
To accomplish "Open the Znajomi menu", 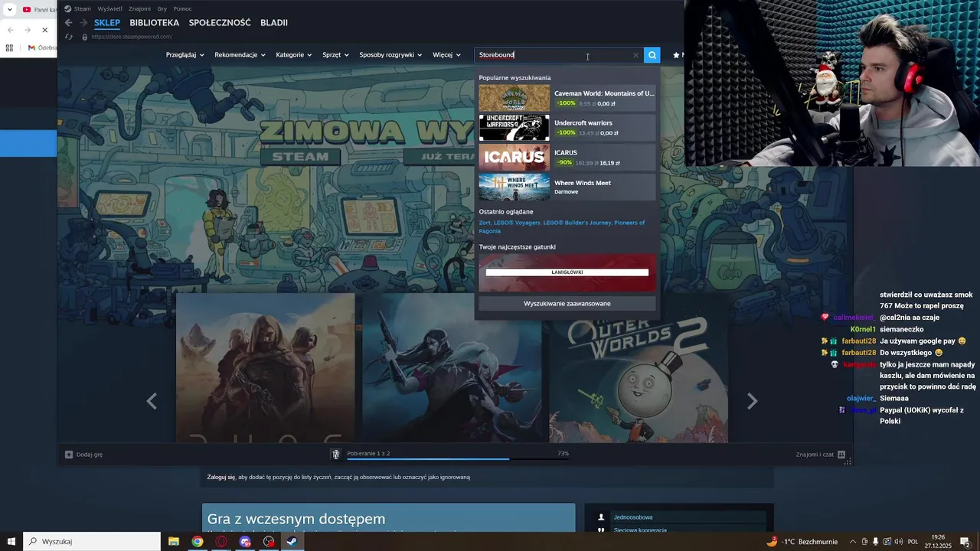I will pos(139,8).
